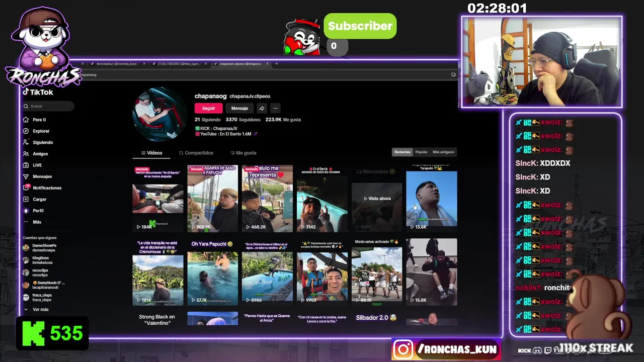Screen dimensions: 644x362
Task: Open the video with 15.8K views
Action: click(x=432, y=272)
